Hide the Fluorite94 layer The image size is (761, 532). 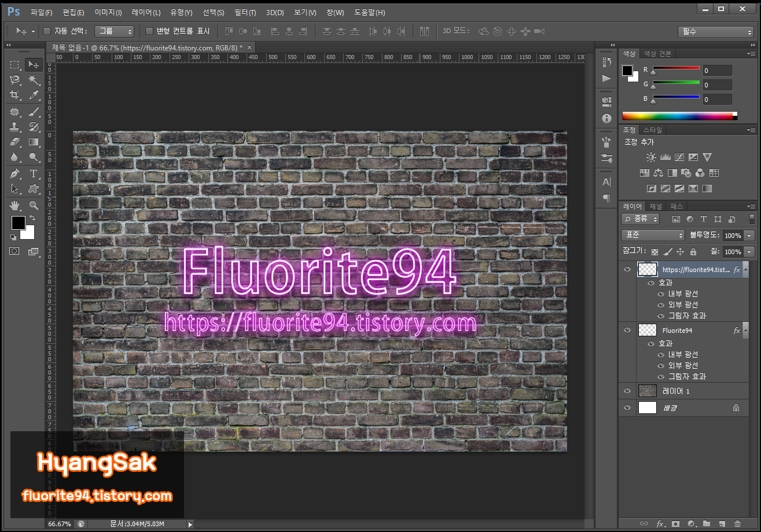pos(627,330)
